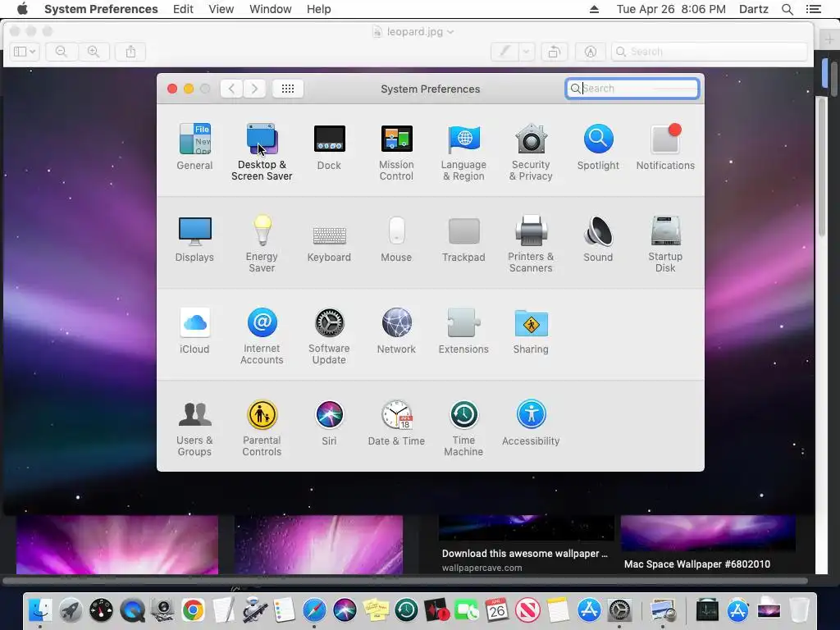
Task: Open Mission Control preferences
Action: point(396,152)
